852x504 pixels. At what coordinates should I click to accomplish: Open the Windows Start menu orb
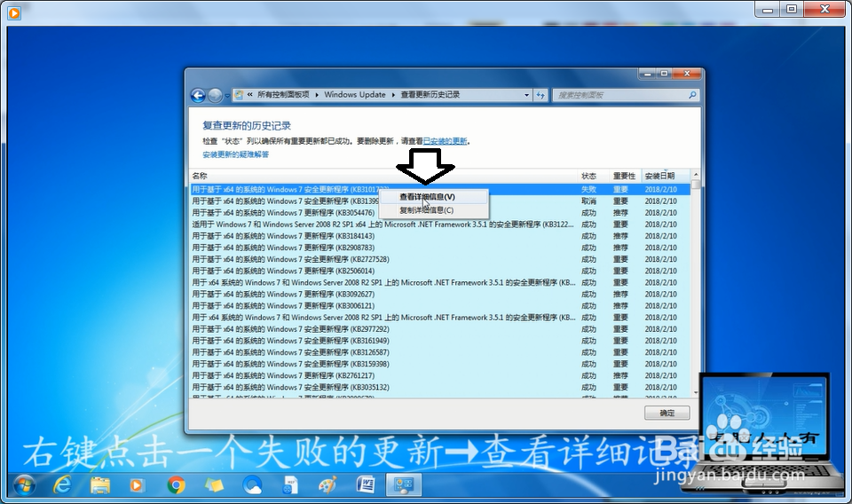(x=24, y=484)
